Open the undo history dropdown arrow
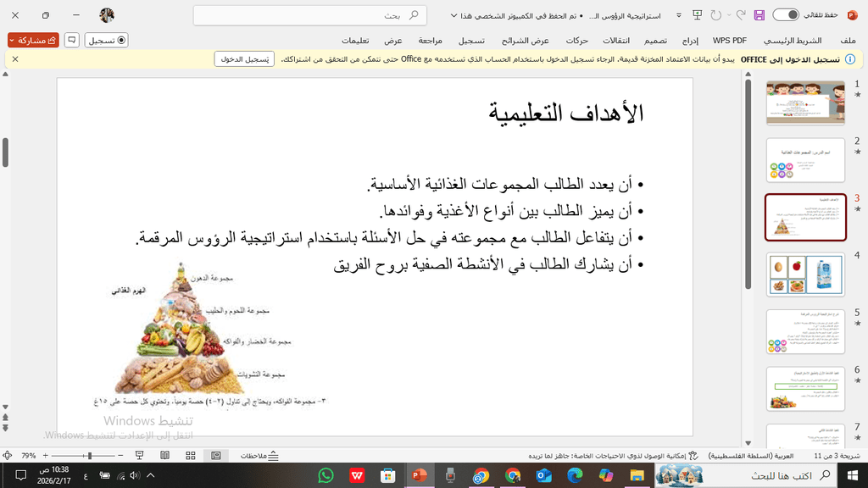Image resolution: width=868 pixels, height=488 pixels. point(728,15)
